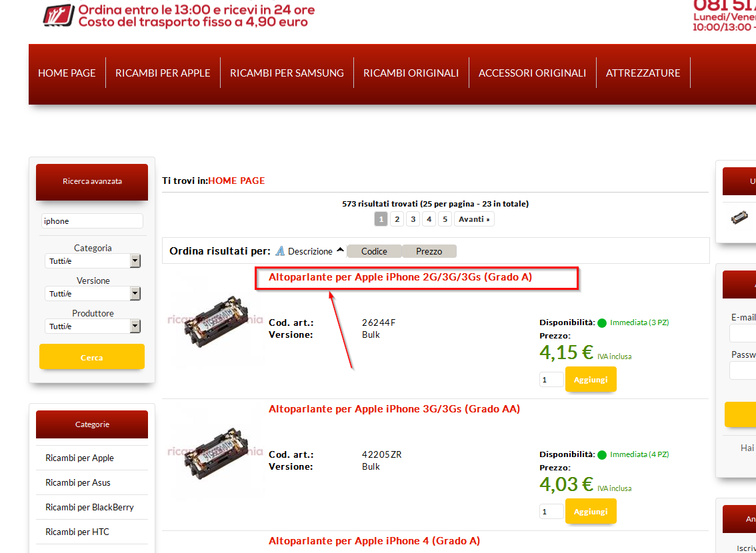
Task: Click the Ricerca avanzata panel header
Action: (x=92, y=182)
